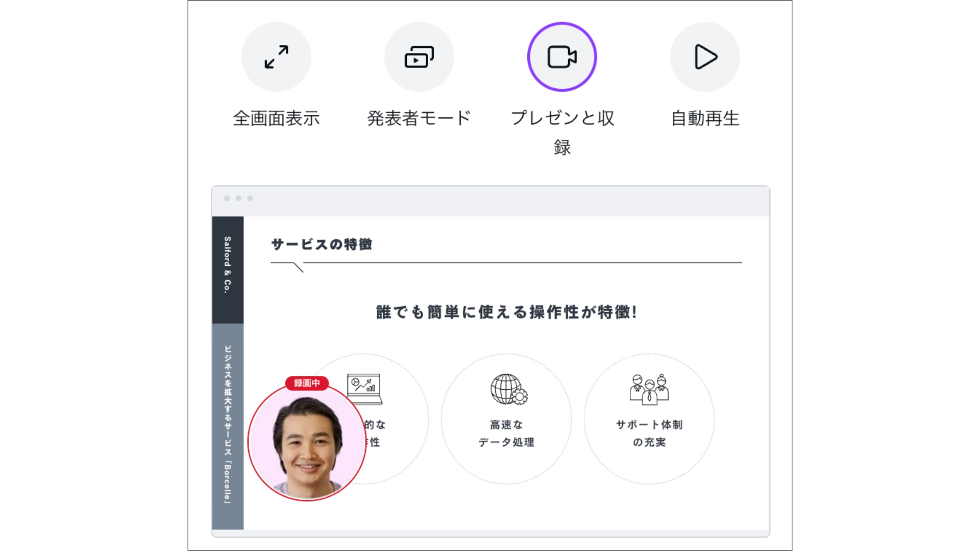This screenshot has height=551, width=980.
Task: Click the present and record camera icon
Action: tap(562, 57)
